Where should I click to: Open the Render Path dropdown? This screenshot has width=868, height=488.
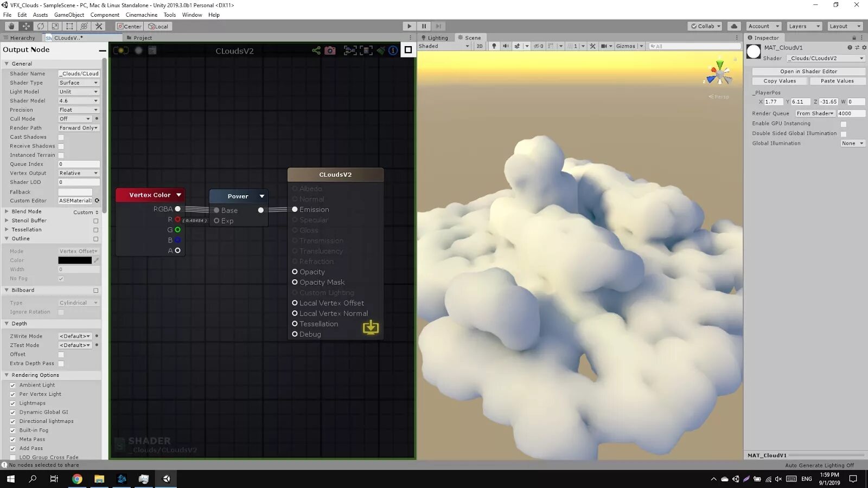coord(79,128)
